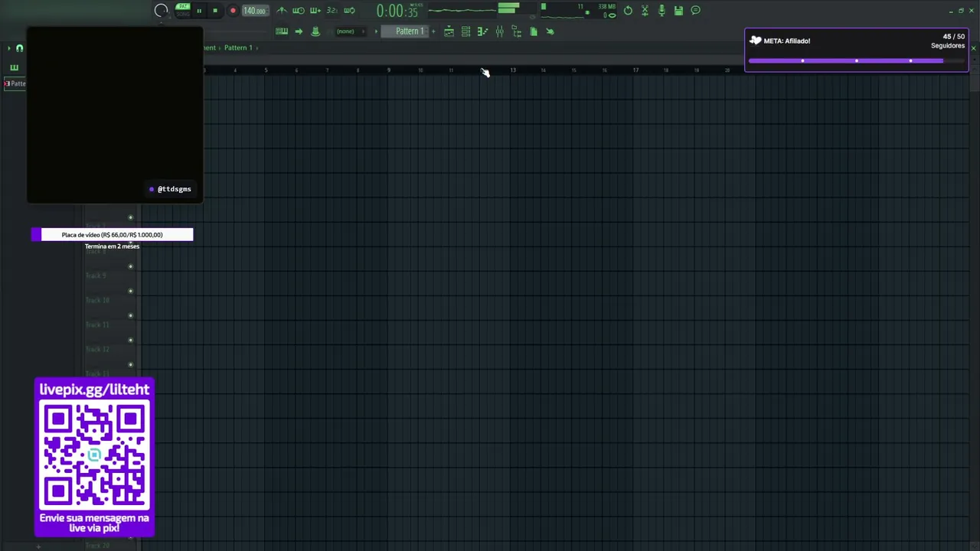Switch to PAT pattern mode

coord(183,7)
